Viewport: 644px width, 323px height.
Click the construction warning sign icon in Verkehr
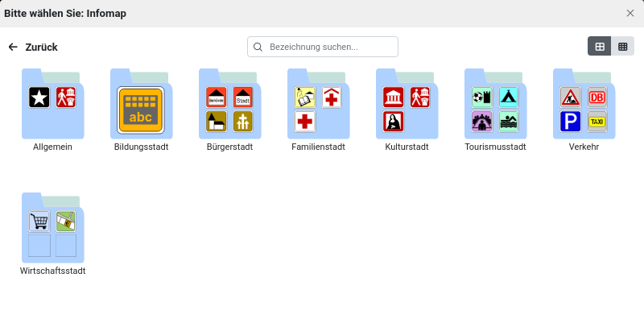[571, 97]
